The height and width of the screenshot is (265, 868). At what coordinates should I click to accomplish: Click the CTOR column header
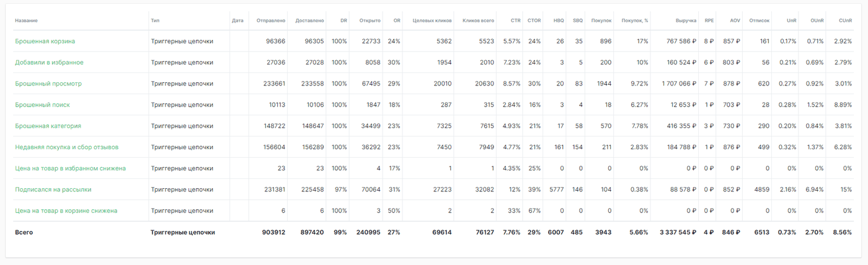(x=534, y=20)
